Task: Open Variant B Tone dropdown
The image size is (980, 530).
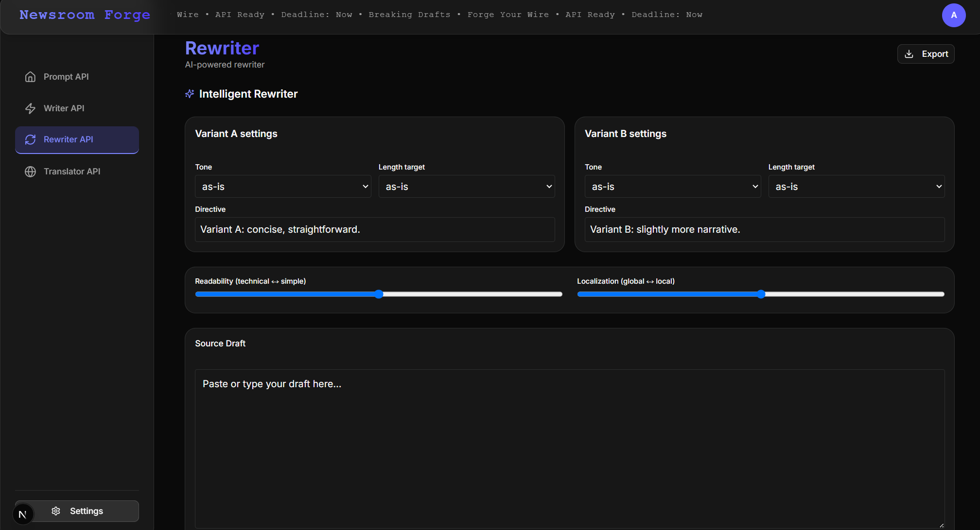Action: [673, 187]
